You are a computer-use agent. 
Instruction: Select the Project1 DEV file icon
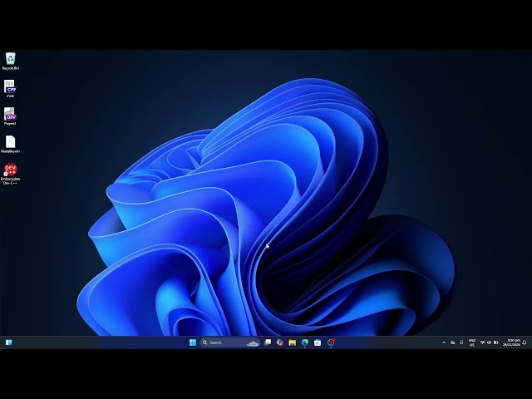tap(11, 116)
